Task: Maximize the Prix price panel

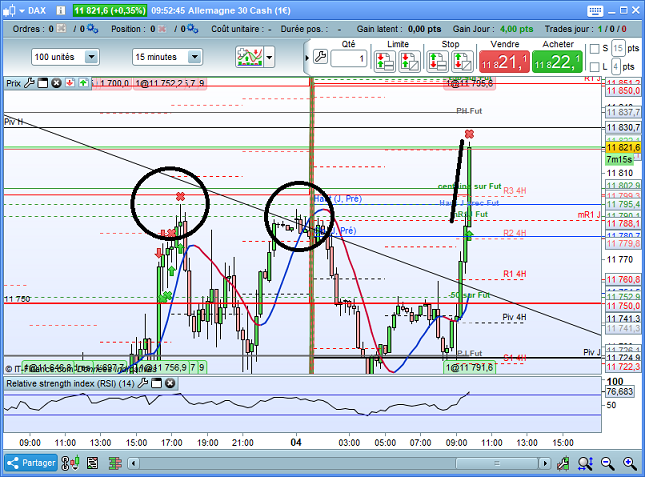Action: coord(43,83)
